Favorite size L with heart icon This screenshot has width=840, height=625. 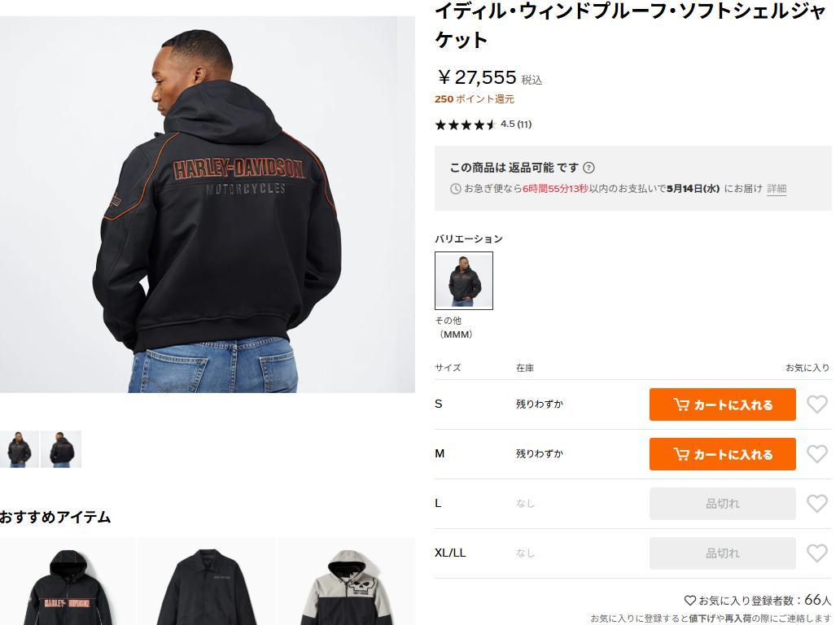[x=817, y=504]
